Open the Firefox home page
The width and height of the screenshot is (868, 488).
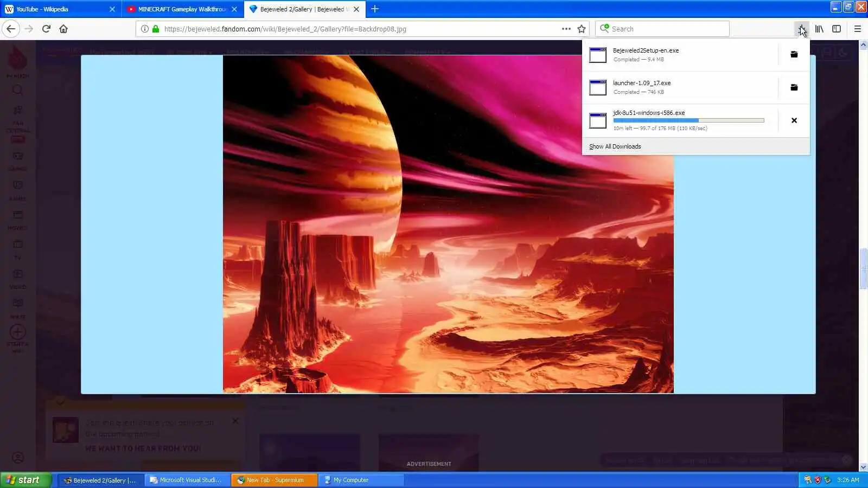[x=63, y=29]
